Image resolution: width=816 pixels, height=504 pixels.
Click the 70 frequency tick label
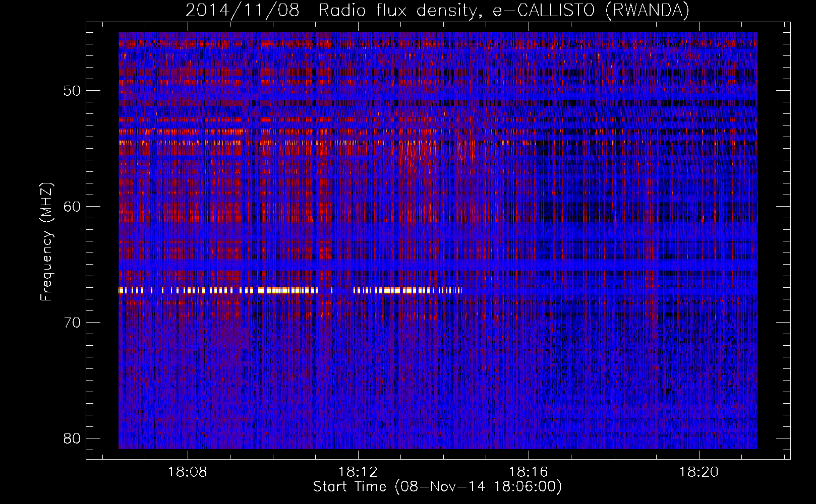pyautogui.click(x=72, y=323)
